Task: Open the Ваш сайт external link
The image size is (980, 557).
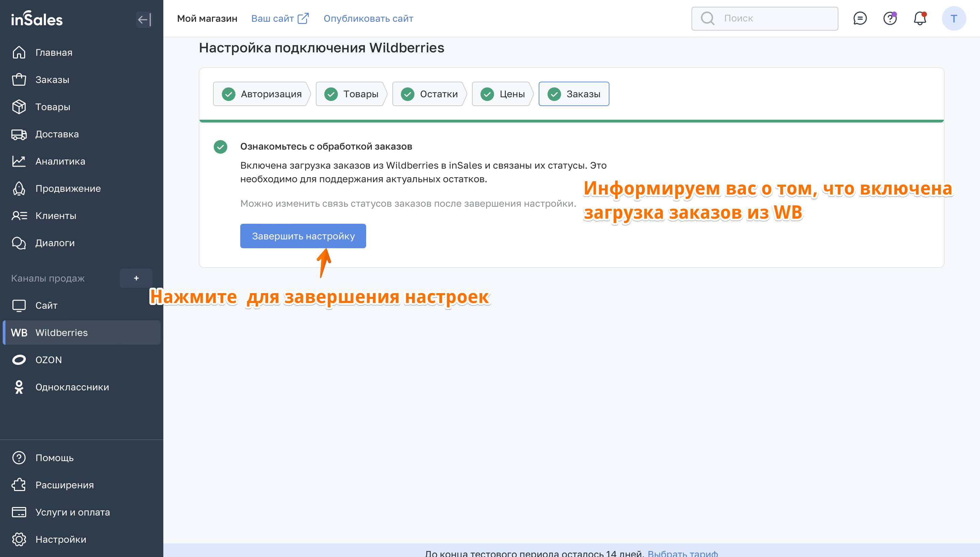Action: [x=279, y=18]
